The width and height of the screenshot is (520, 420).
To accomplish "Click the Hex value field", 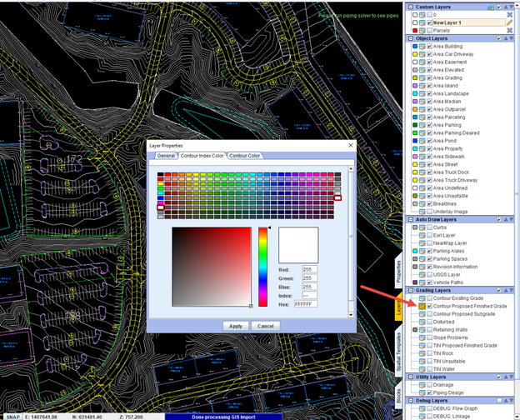I will [x=306, y=304].
